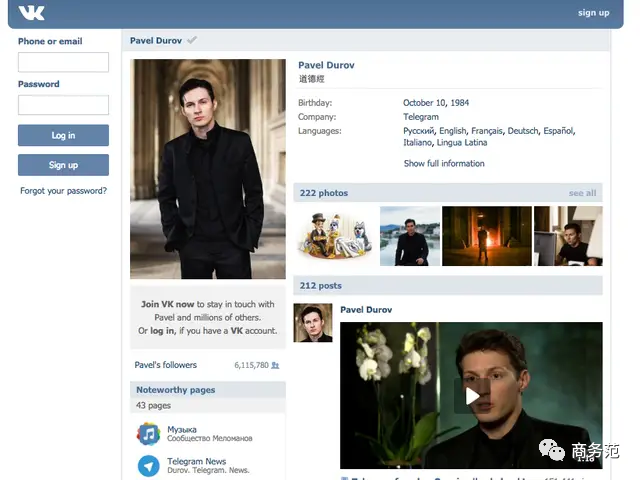Open Pavel Durov's main profile photo
This screenshot has width=640, height=480.
[208, 169]
